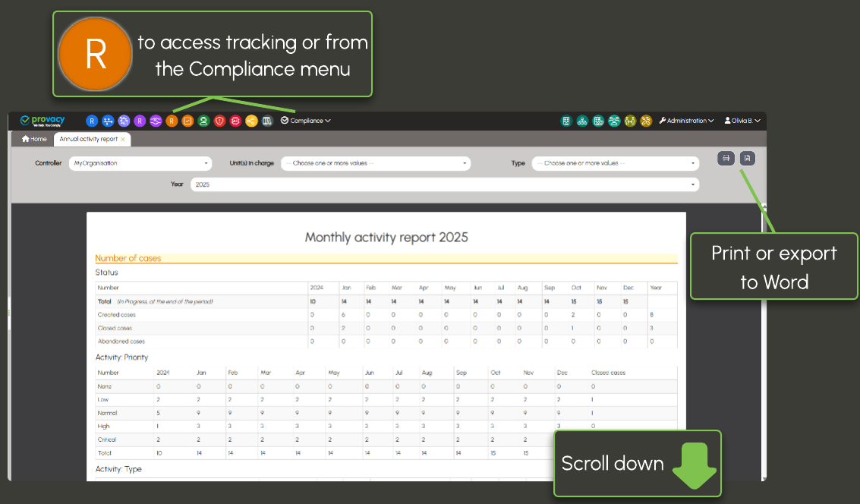Open the Compliance menu
Screen dimensions: 860x504
coord(306,121)
